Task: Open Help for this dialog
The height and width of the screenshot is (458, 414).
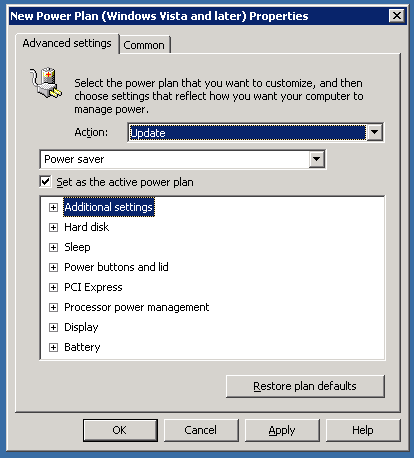Action: click(363, 430)
